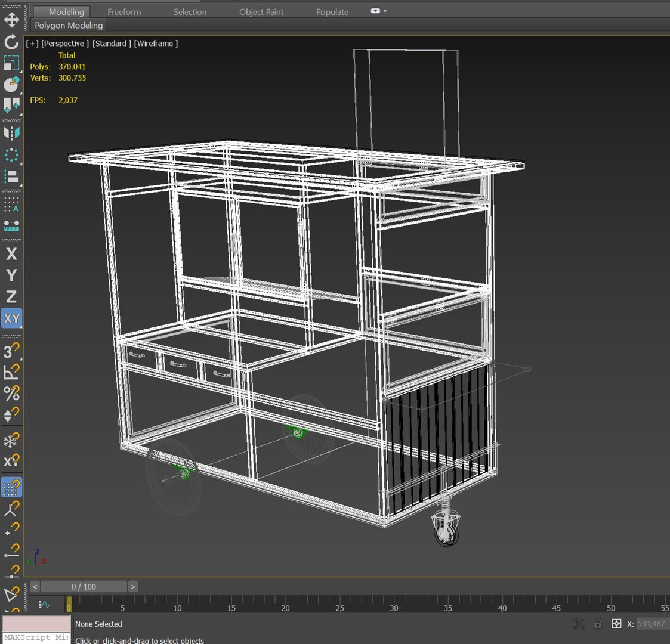Image resolution: width=670 pixels, height=644 pixels.
Task: Click the Polygon Modeling panel button
Action: pyautogui.click(x=69, y=26)
